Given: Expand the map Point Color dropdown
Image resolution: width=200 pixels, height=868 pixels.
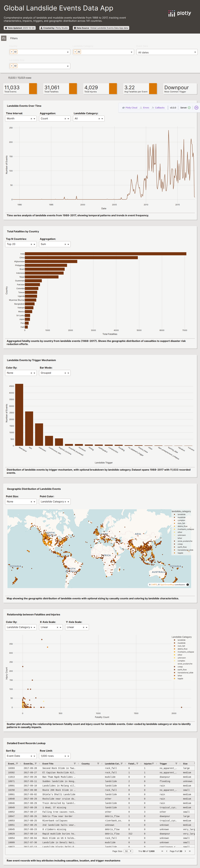Looking at the screenshot, I should point(68,502).
